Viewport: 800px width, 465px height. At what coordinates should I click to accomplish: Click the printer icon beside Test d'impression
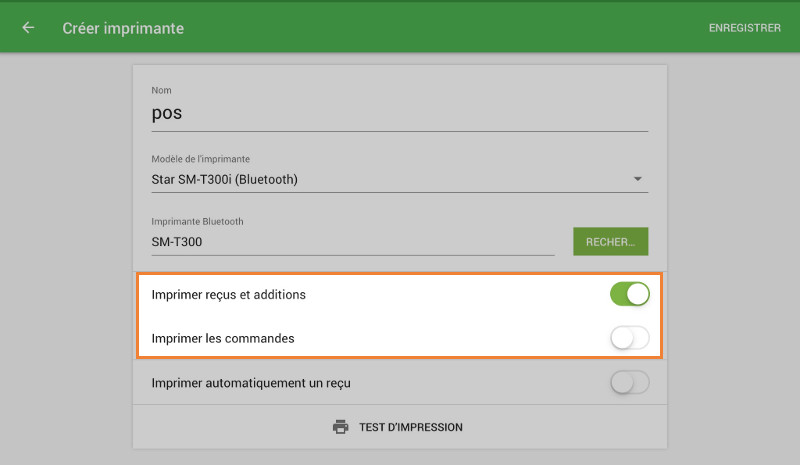[x=340, y=427]
